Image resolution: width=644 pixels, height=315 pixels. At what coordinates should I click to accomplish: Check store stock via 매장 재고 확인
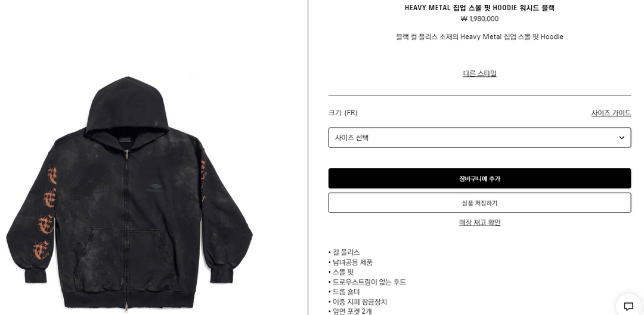pos(479,223)
